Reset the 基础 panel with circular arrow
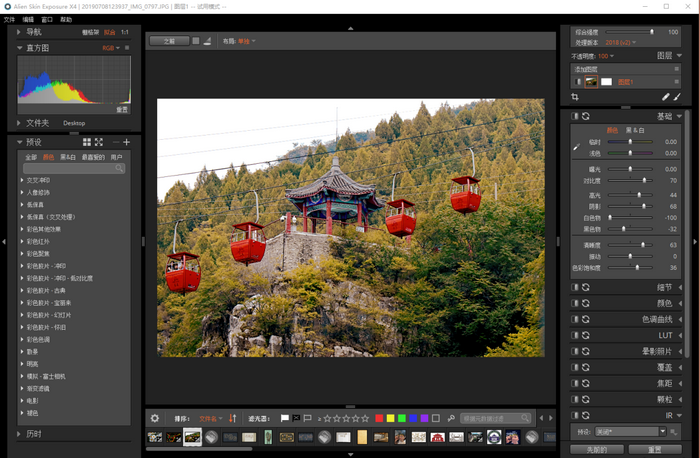This screenshot has width=700, height=458. [x=586, y=116]
